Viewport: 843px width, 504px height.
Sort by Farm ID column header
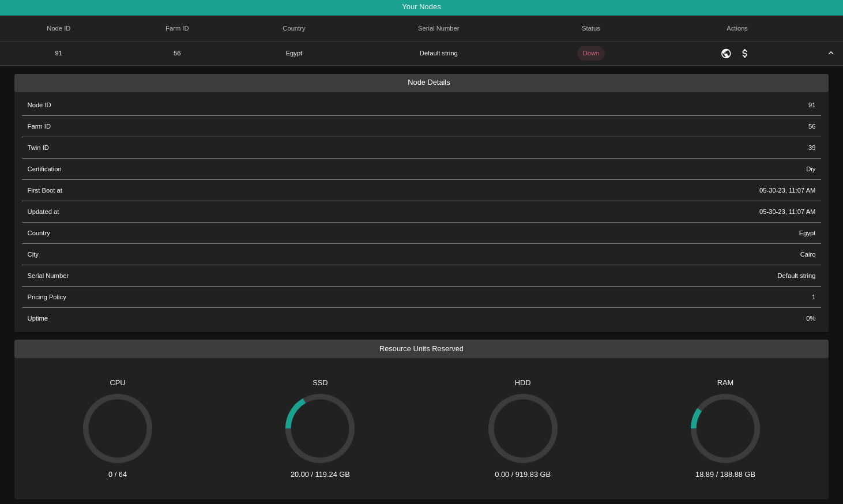coord(177,28)
